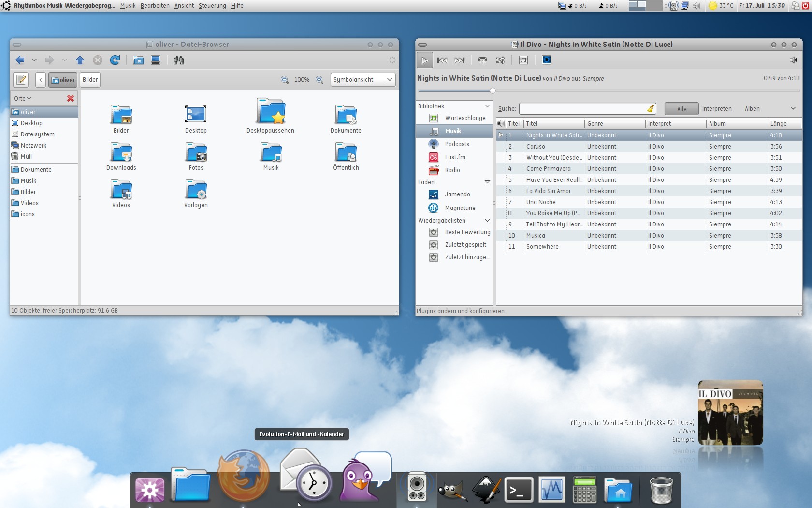Open the Musik menu in top bar
Image resolution: width=812 pixels, height=508 pixels.
128,6
